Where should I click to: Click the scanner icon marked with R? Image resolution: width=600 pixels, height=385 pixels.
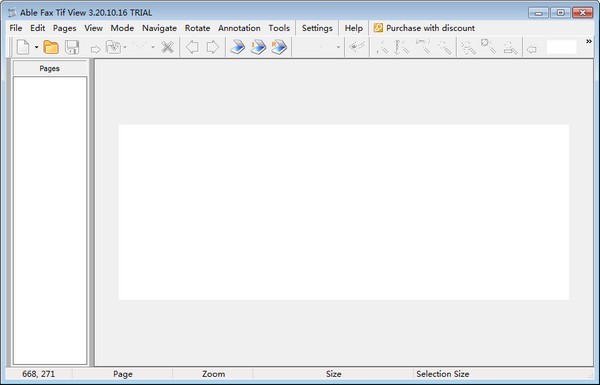279,47
